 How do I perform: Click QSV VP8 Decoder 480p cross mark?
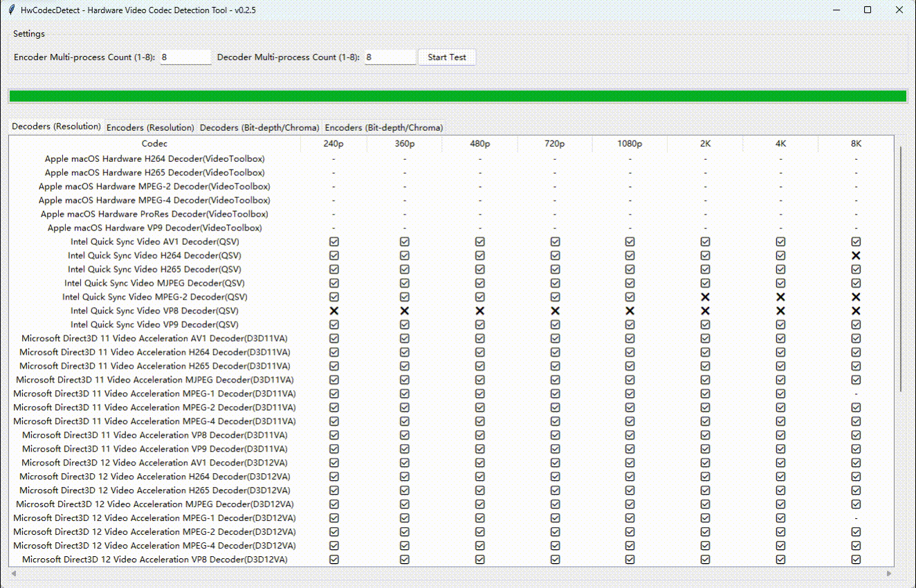479,311
